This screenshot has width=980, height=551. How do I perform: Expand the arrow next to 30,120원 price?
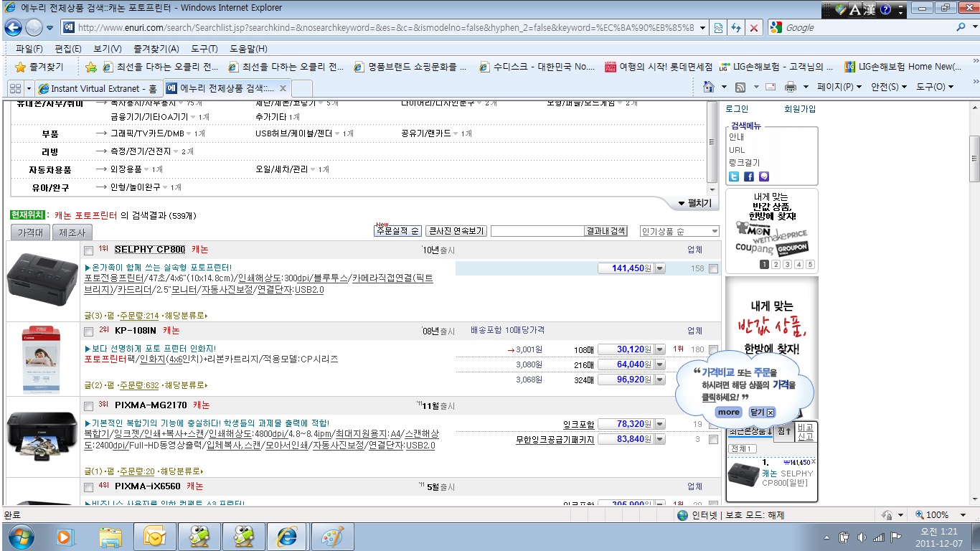pyautogui.click(x=660, y=349)
